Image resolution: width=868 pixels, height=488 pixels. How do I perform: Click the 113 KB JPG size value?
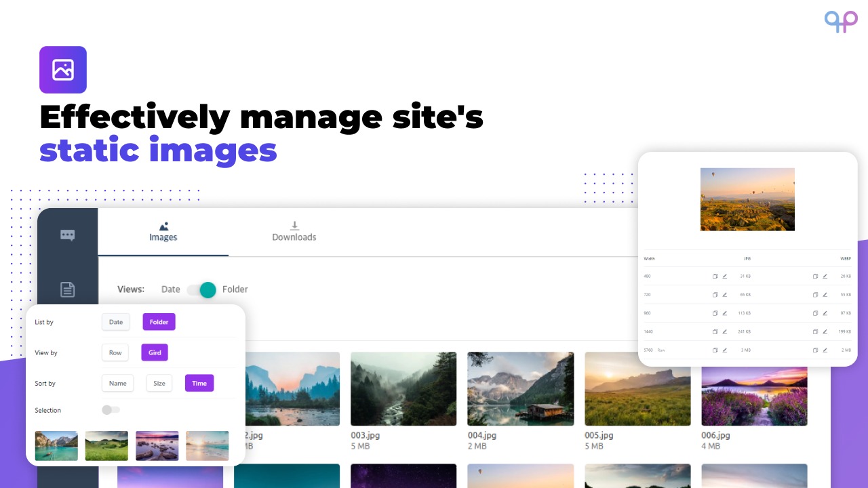point(744,313)
